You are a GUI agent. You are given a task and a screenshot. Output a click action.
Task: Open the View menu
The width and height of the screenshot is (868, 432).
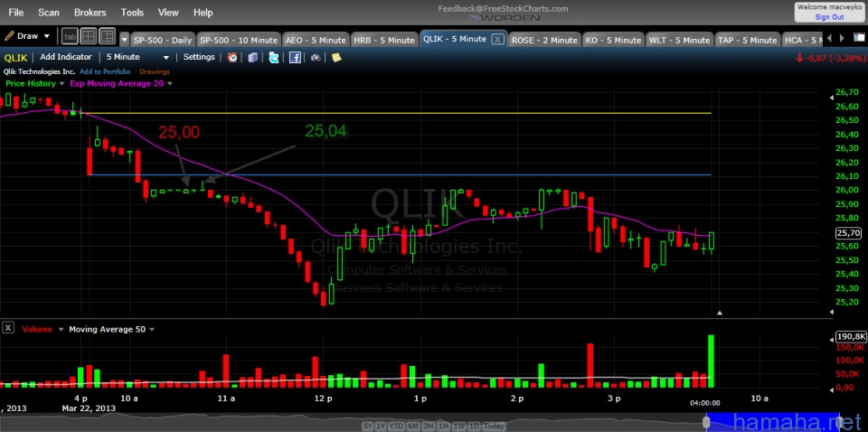tap(168, 12)
